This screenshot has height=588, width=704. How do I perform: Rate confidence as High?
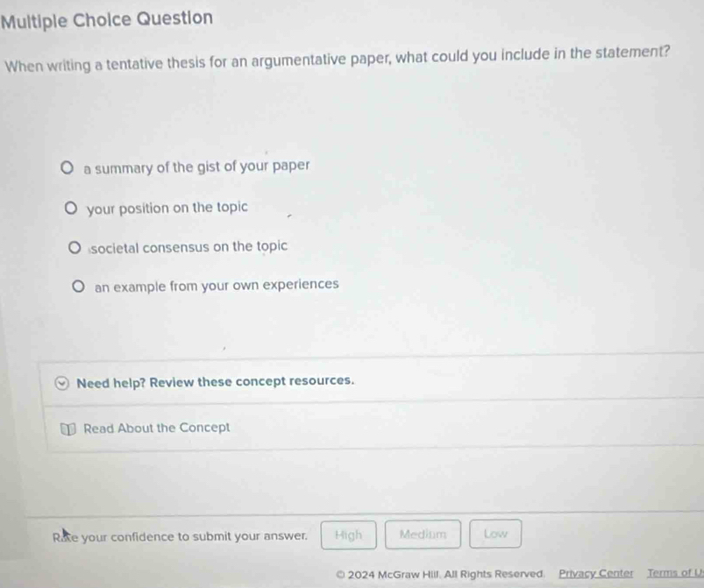click(x=348, y=533)
